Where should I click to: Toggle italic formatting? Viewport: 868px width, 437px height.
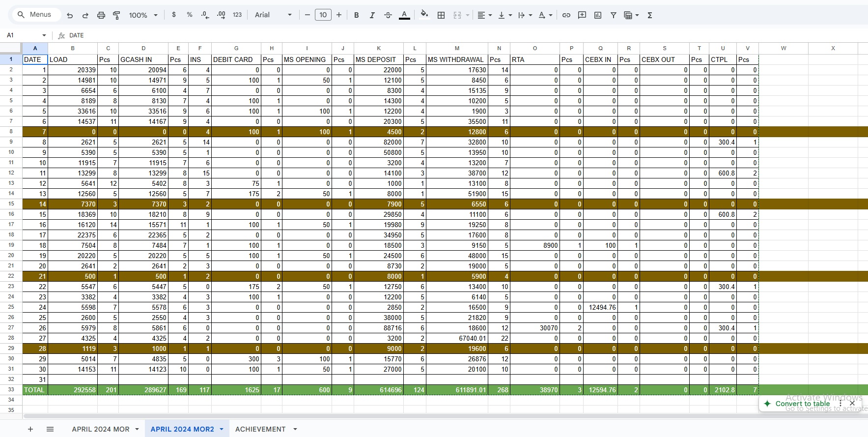pos(372,15)
